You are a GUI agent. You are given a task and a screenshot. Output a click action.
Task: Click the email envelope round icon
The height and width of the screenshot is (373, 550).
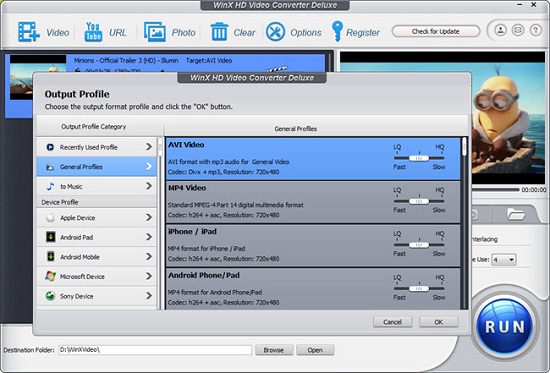click(518, 30)
